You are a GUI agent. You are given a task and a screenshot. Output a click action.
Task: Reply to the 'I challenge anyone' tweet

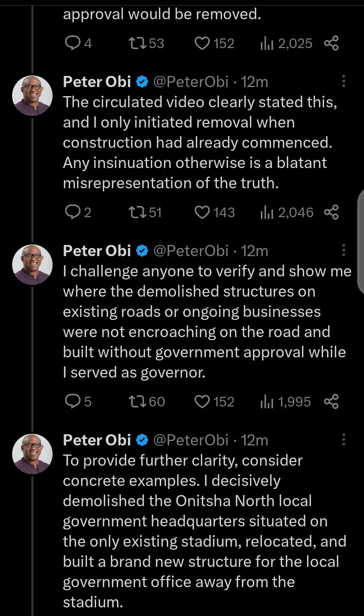73,402
